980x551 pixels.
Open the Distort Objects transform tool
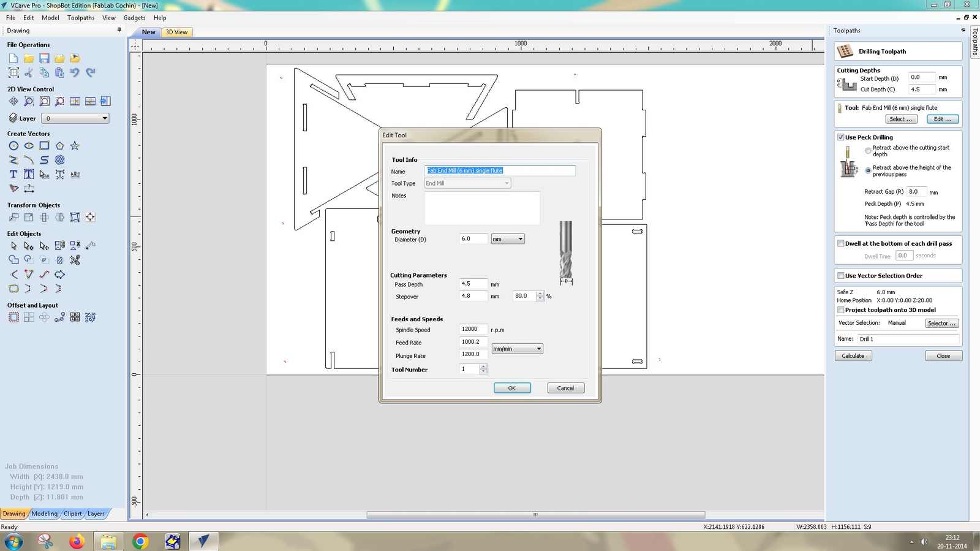point(75,217)
